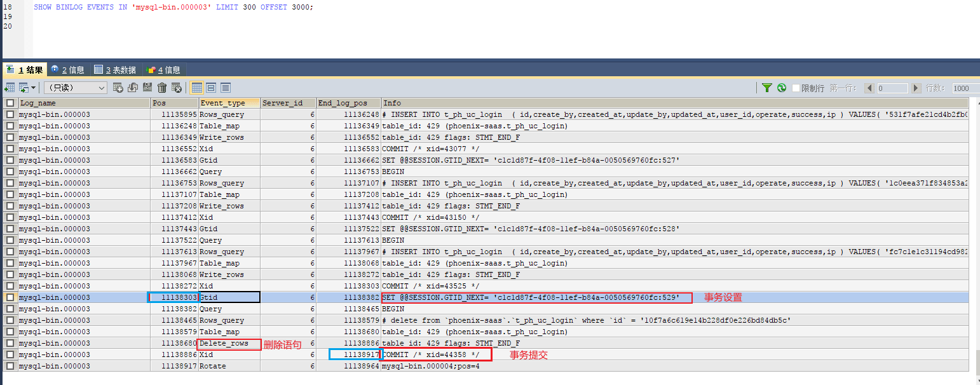This screenshot has width=980, height=385.
Task: Enable the 限制行 checkbox
Action: 796,88
